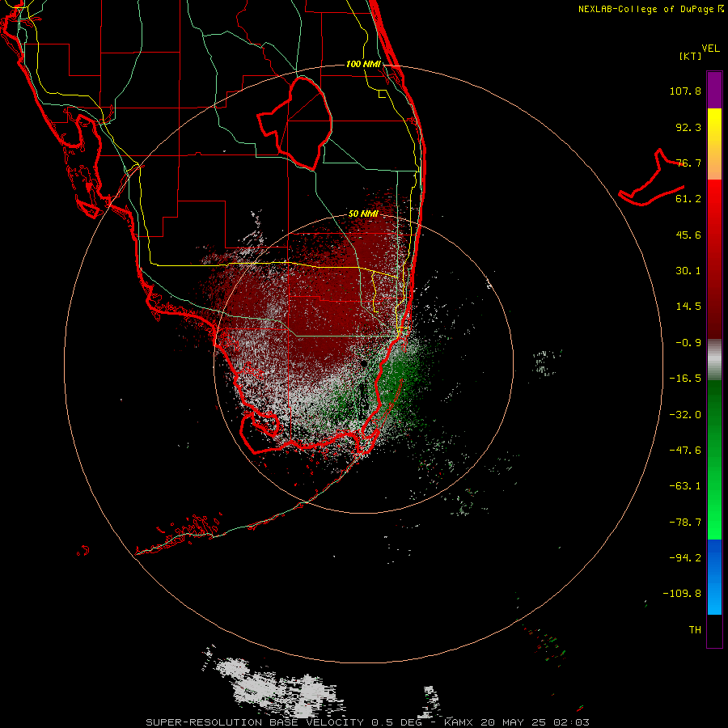Click the 100 NMI range ring label
The image size is (728, 728).
(363, 64)
